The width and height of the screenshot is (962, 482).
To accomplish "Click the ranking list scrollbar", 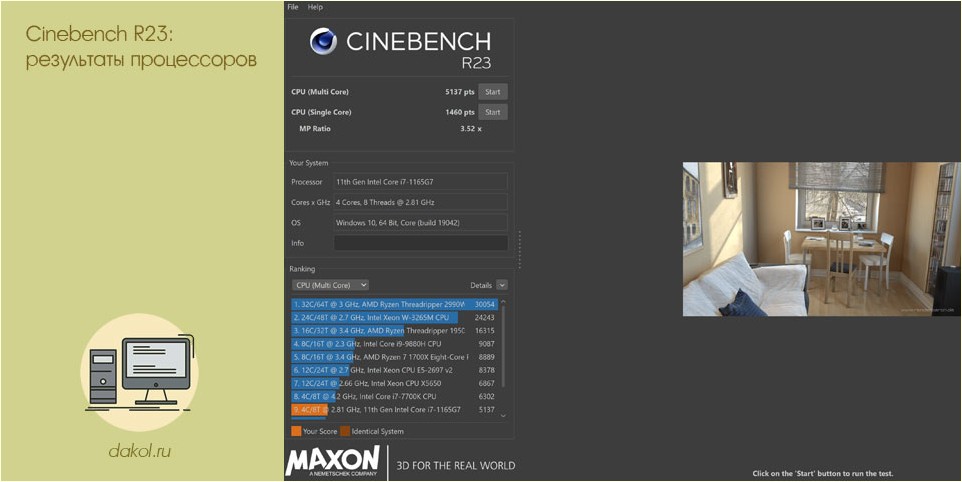I will click(x=504, y=346).
